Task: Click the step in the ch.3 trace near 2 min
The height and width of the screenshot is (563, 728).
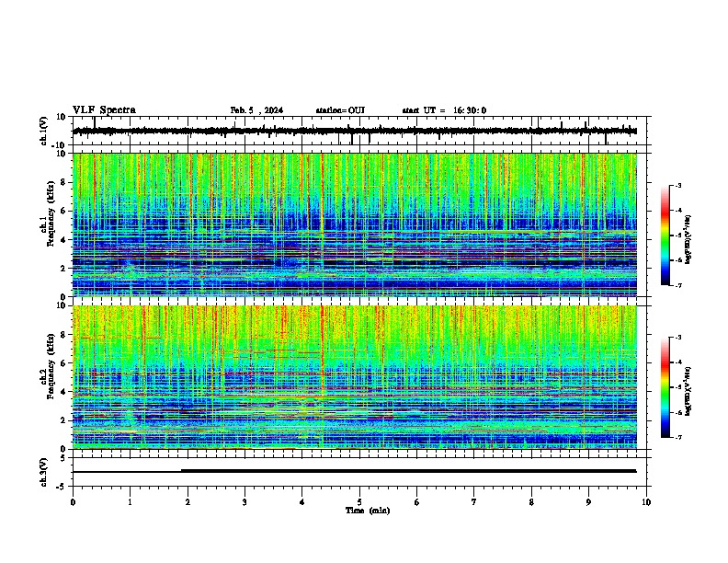Action: click(x=181, y=471)
